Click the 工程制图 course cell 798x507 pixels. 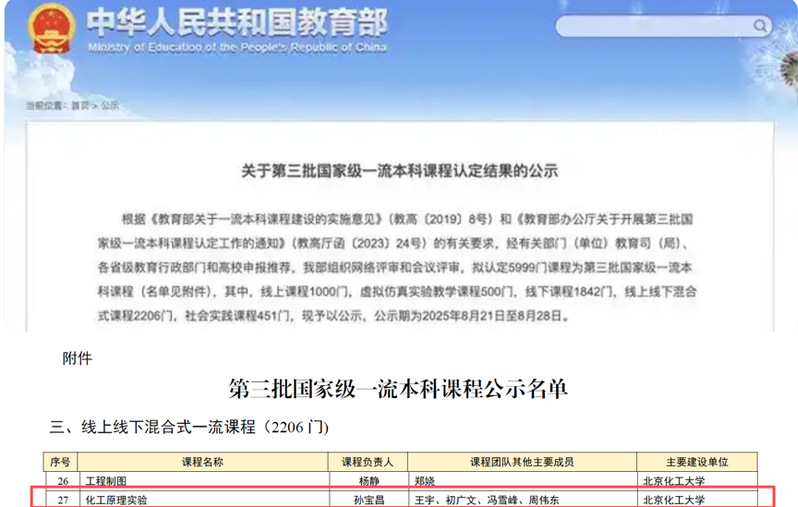coord(104,480)
